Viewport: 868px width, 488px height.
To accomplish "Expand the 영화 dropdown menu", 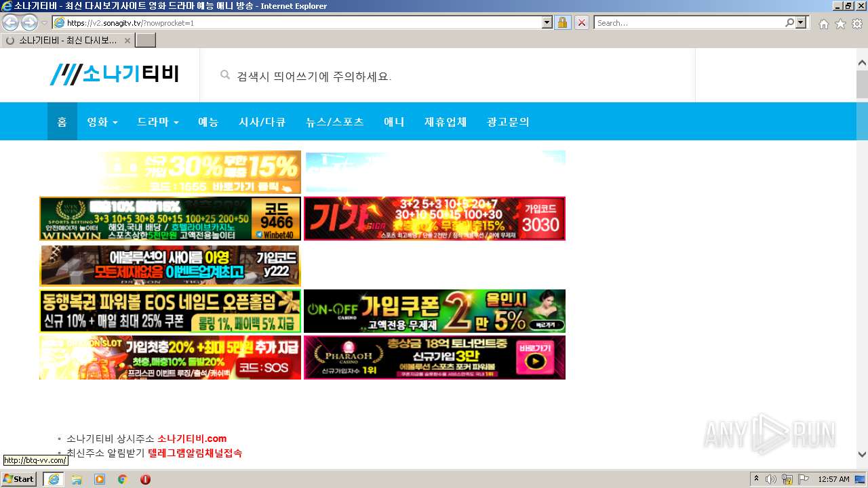I will pos(102,122).
